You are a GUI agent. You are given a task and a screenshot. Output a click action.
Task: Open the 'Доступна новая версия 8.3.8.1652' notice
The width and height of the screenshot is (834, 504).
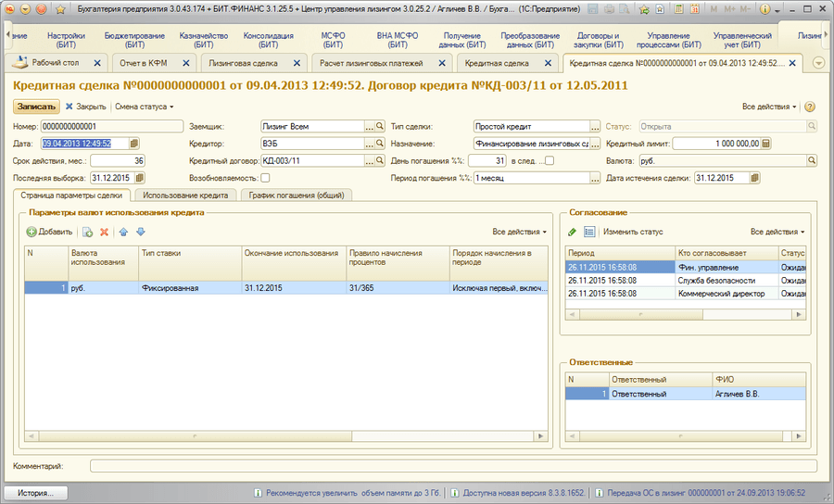click(x=517, y=493)
